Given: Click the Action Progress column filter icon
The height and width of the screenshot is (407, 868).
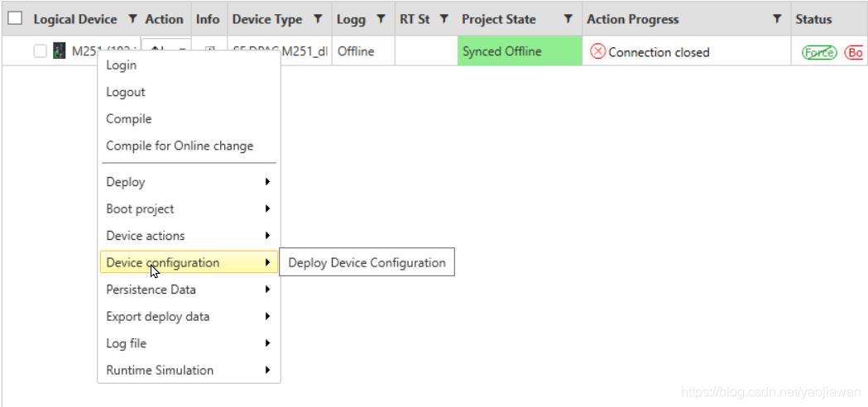Looking at the screenshot, I should [777, 19].
